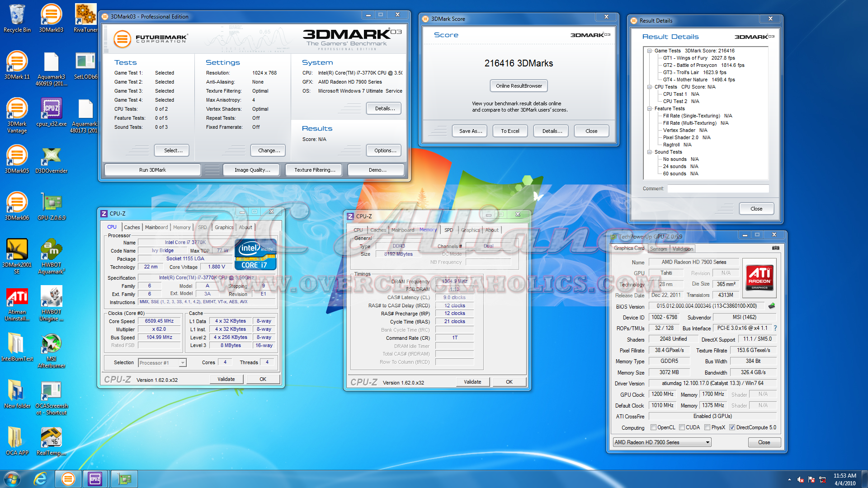Screen dimensions: 868x488
Task: Open the 3DMark05 desktop shortcut
Action: click(17, 159)
